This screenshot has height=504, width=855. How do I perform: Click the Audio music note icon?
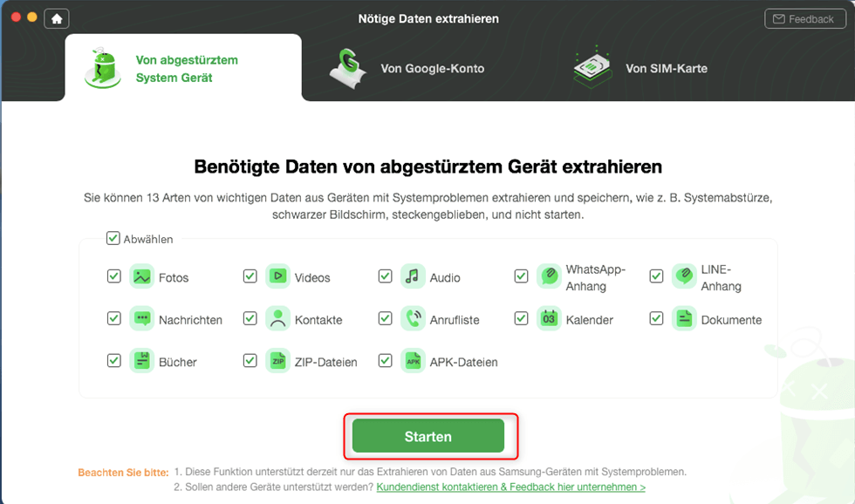click(413, 276)
